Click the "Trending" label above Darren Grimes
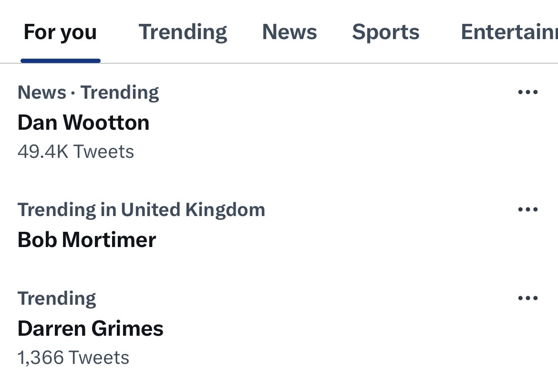558x392 pixels. (57, 299)
